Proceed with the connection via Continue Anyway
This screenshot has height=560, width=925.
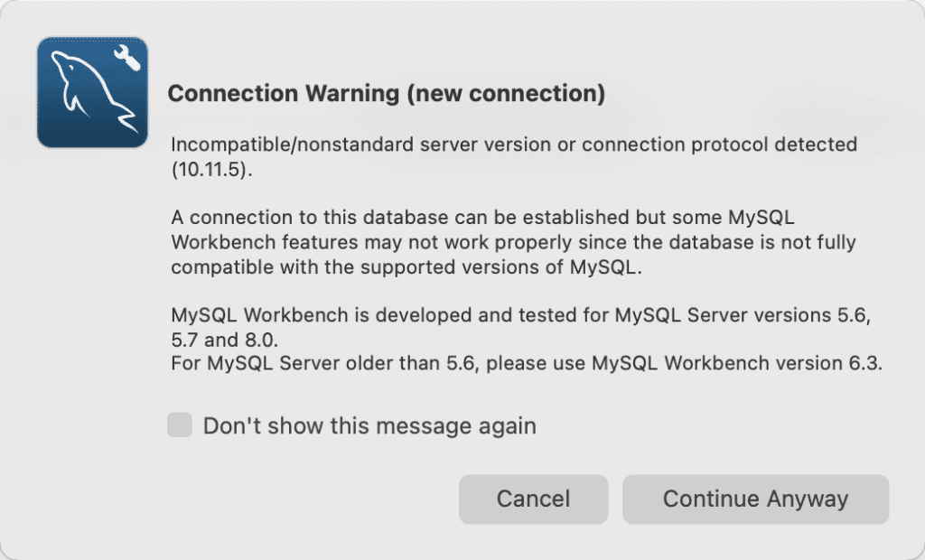click(x=755, y=499)
